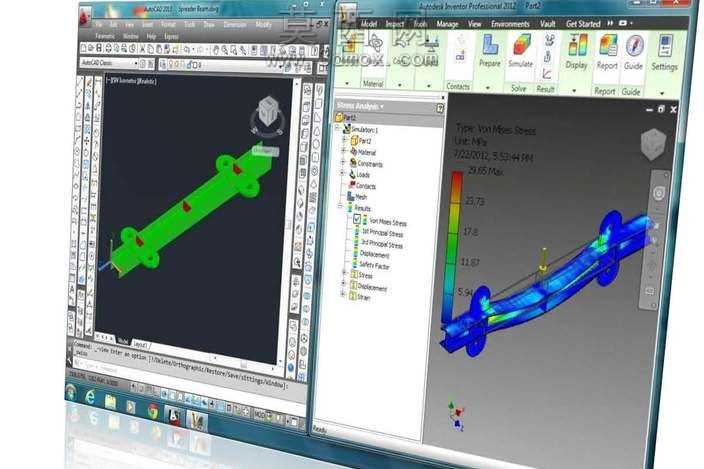Toggle the Von Mises Stress checkbox

coord(357,219)
